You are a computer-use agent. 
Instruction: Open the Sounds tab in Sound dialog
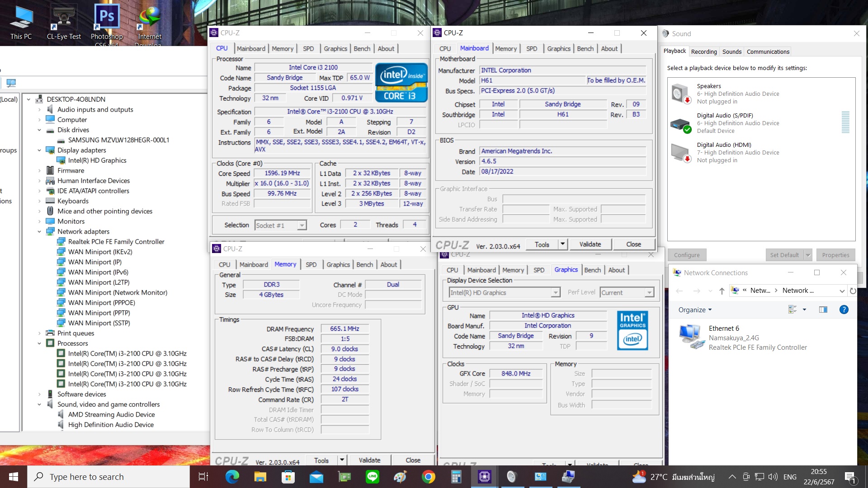point(731,52)
